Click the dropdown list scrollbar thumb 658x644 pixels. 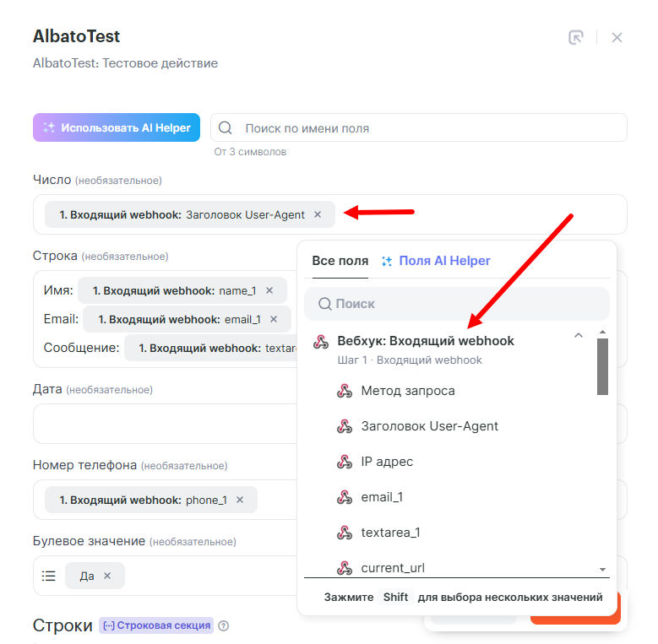coord(602,366)
